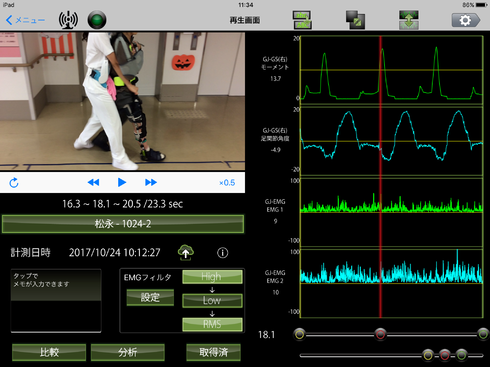The height and width of the screenshot is (367, 490).
Task: Tap the red handle on the lower slider
Action: (445, 355)
